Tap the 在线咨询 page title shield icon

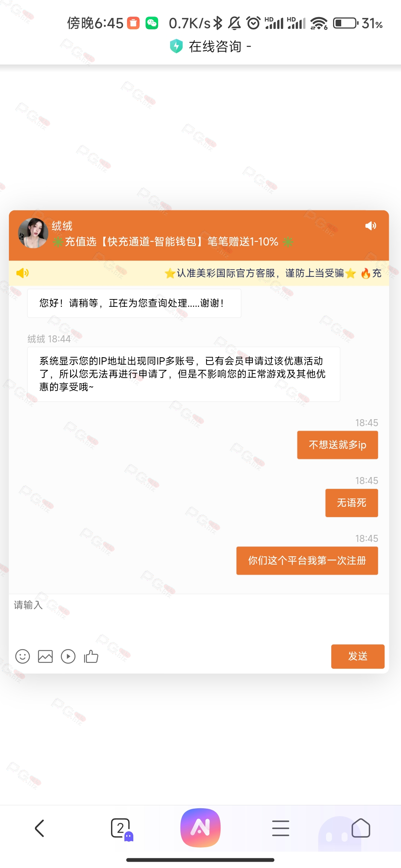pyautogui.click(x=176, y=46)
